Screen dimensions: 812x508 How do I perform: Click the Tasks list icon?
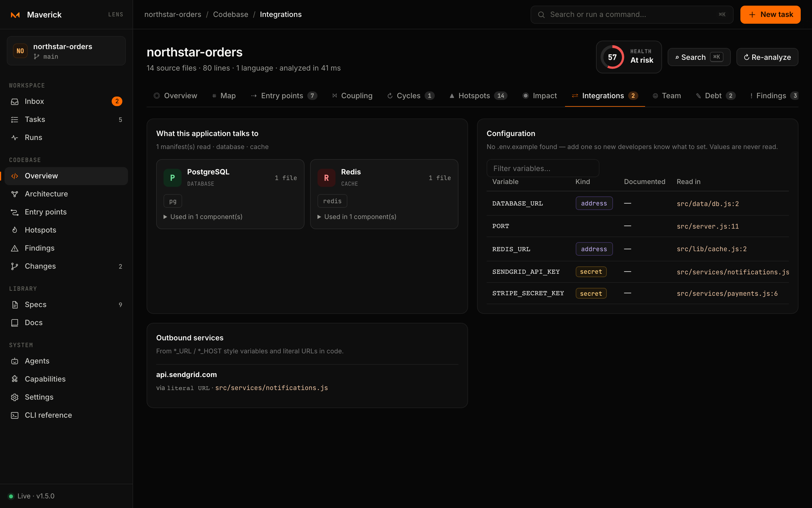15,120
